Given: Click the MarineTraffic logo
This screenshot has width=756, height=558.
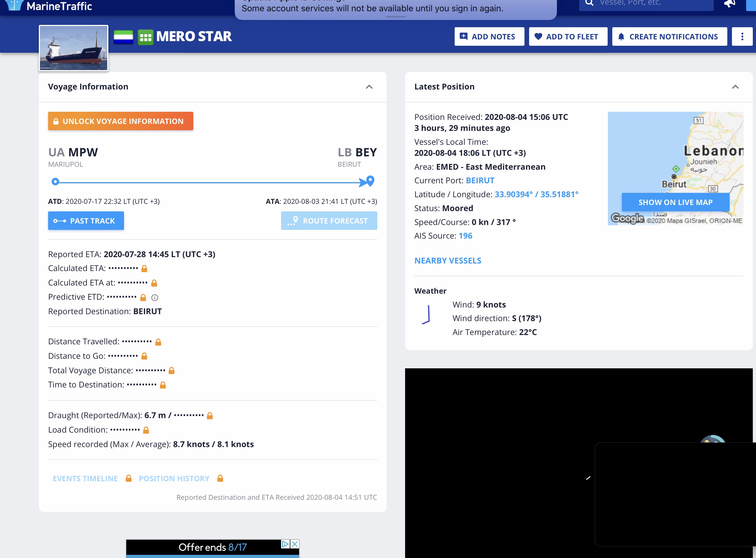Looking at the screenshot, I should pyautogui.click(x=49, y=6).
